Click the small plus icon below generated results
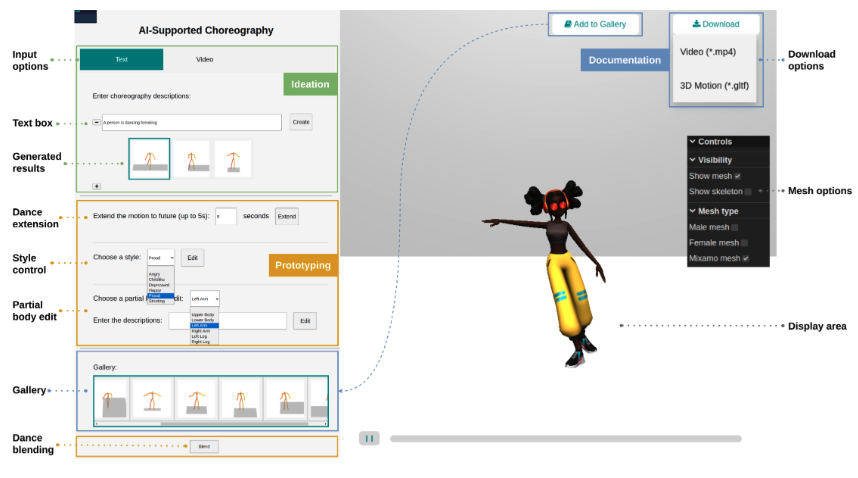Image resolution: width=858 pixels, height=478 pixels. pyautogui.click(x=96, y=185)
